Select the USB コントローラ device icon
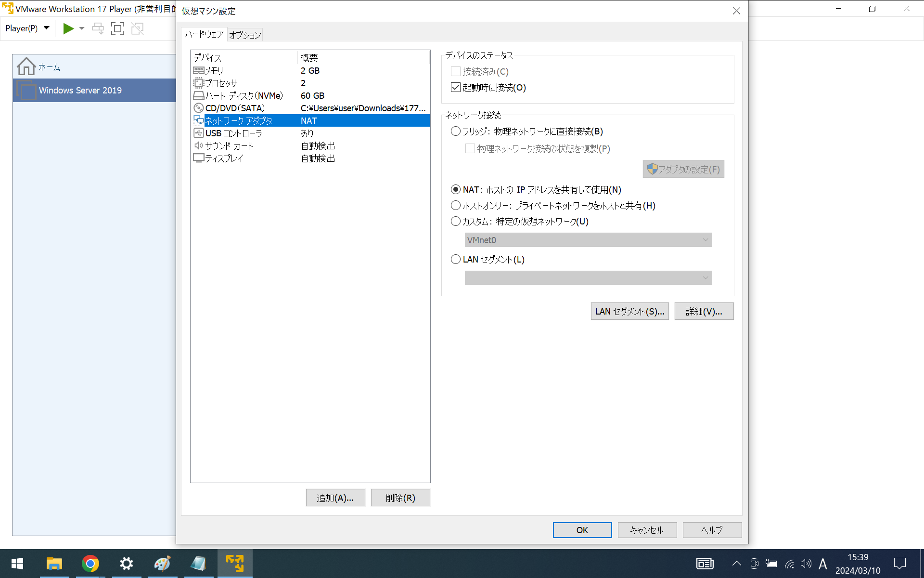Viewport: 924px width, 578px height. click(x=199, y=133)
